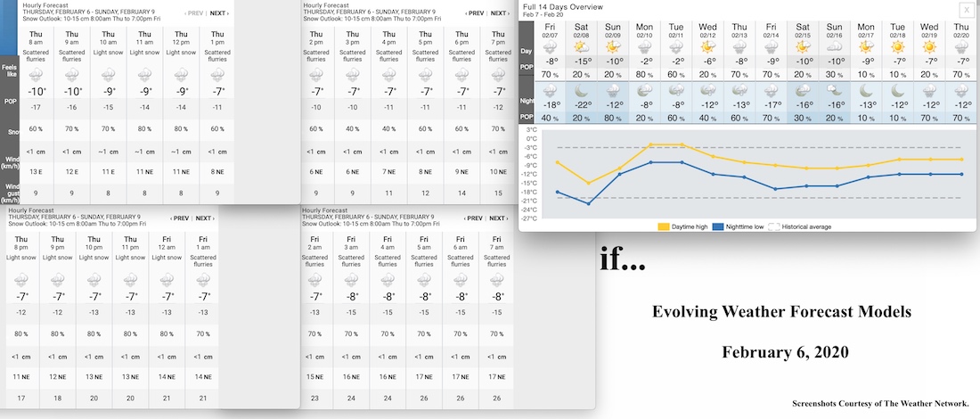This screenshot has height=419, width=980.
Task: Click the '-10°' temperature at Thu 8 am
Action: coord(37,92)
